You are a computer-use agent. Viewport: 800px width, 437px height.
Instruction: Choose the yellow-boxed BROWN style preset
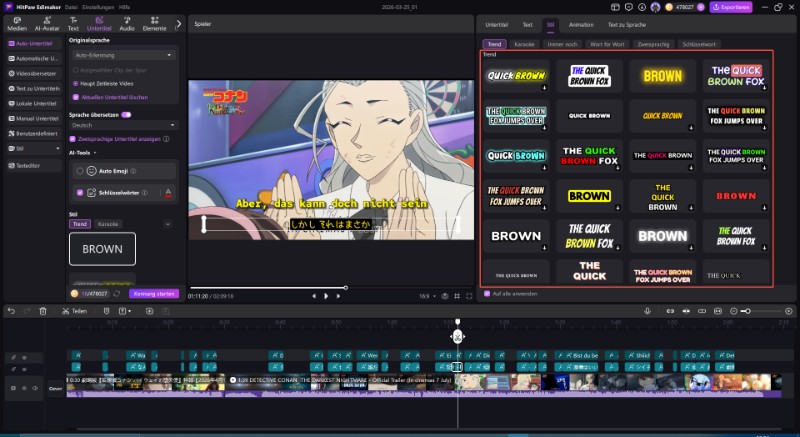point(589,196)
